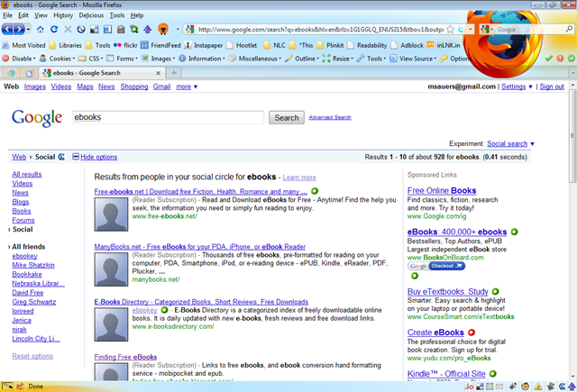Click the Reset options link
Viewport: 577px width, 392px height.
point(32,356)
